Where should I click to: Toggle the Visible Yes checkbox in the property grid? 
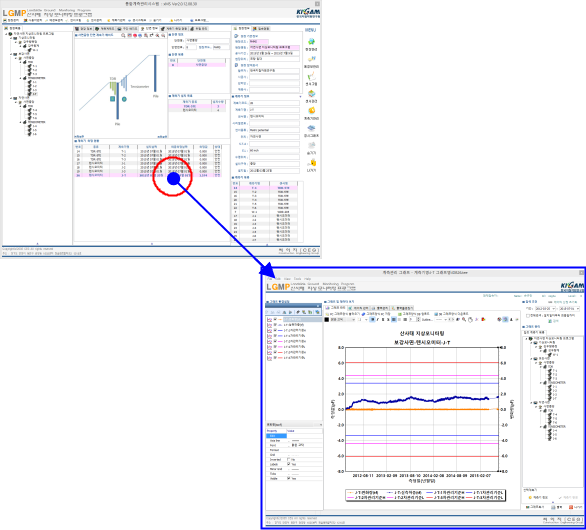click(289, 478)
